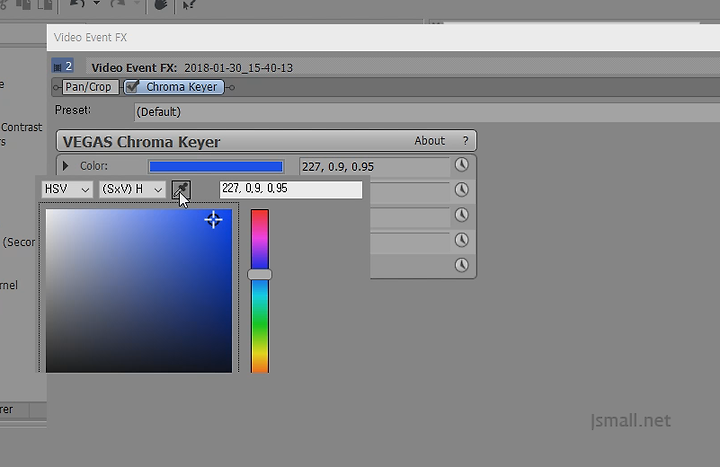Screen dimensions: 720x467
Task: Click the second animation clock below Color
Action: click(461, 190)
